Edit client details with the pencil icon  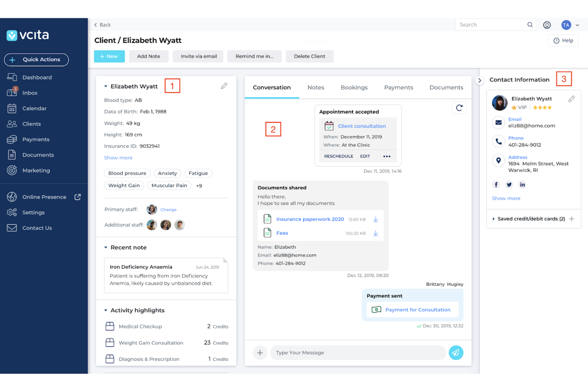[x=224, y=86]
